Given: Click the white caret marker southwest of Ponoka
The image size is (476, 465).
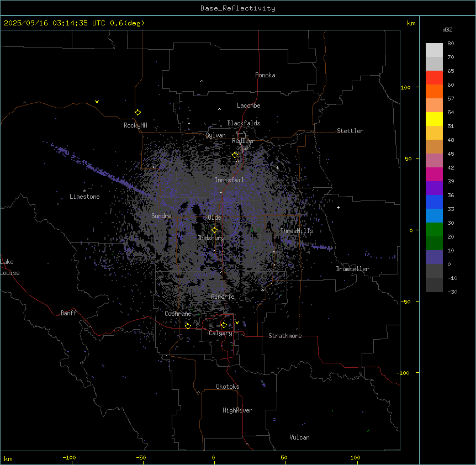Looking at the screenshot, I should point(202,81).
